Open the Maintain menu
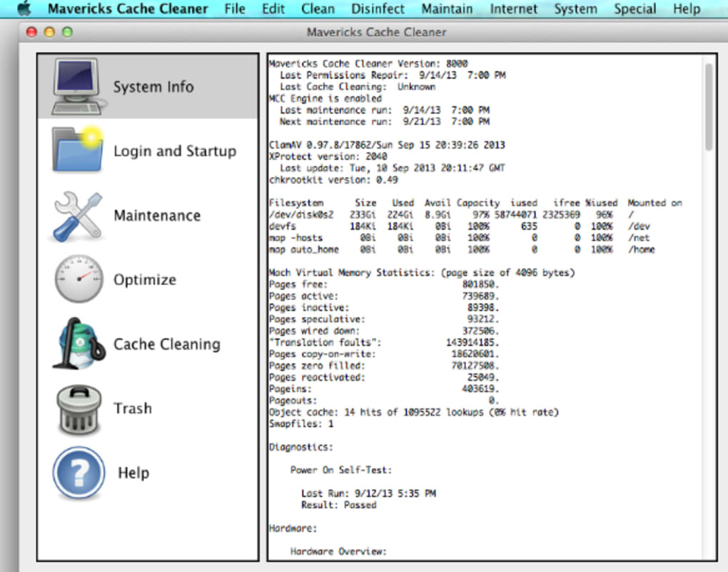This screenshot has width=728, height=572. [447, 9]
